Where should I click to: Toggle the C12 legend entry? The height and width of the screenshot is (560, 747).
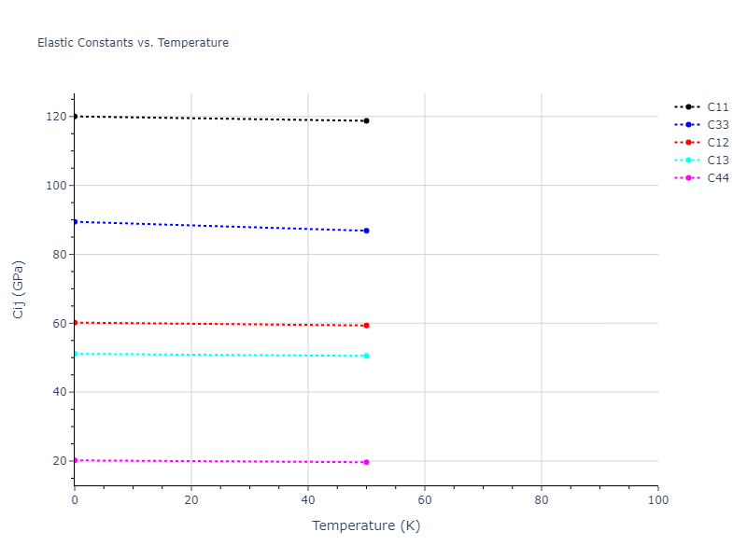(717, 143)
